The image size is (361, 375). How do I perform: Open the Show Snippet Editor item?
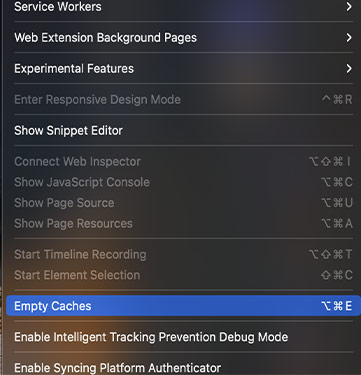(183, 130)
